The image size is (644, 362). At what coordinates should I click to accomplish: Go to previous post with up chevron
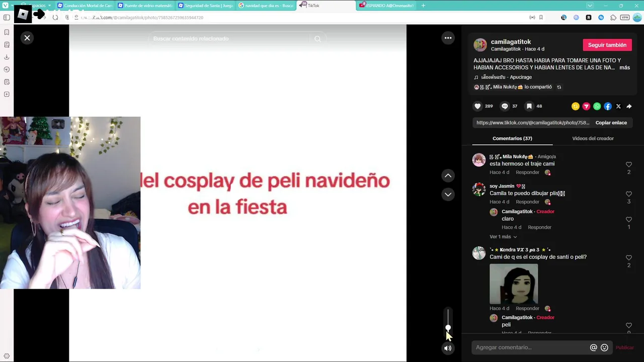point(448,175)
